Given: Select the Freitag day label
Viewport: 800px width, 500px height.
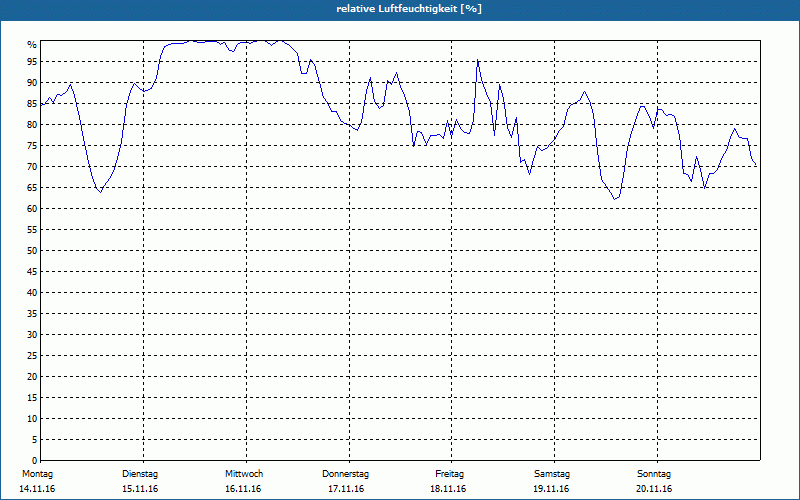Looking at the screenshot, I should point(449,474).
